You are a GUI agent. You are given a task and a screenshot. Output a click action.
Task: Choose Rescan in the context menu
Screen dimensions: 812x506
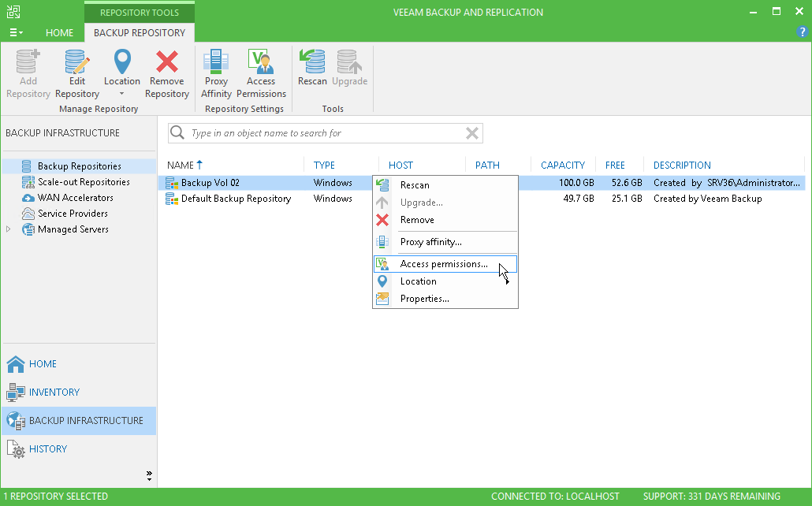click(445, 185)
